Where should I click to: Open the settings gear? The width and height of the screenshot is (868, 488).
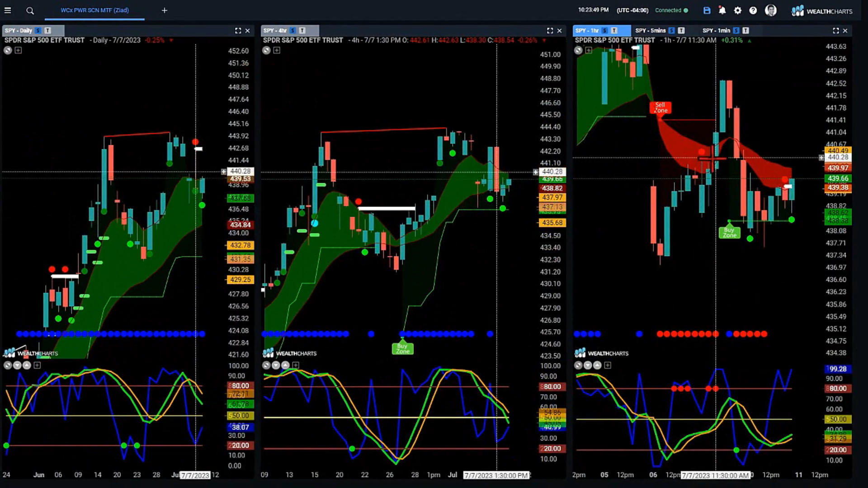(x=738, y=10)
